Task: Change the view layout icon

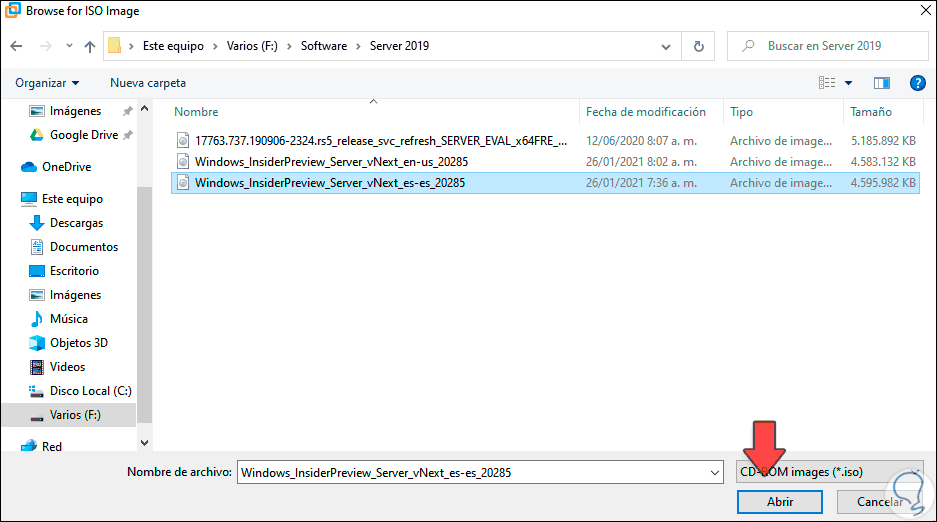Action: pyautogui.click(x=827, y=83)
